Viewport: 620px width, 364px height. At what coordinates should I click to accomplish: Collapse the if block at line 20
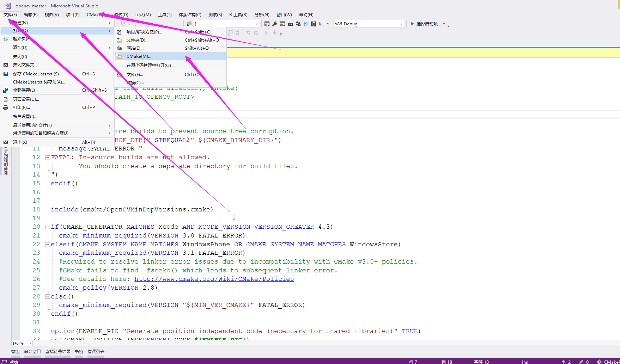point(47,227)
